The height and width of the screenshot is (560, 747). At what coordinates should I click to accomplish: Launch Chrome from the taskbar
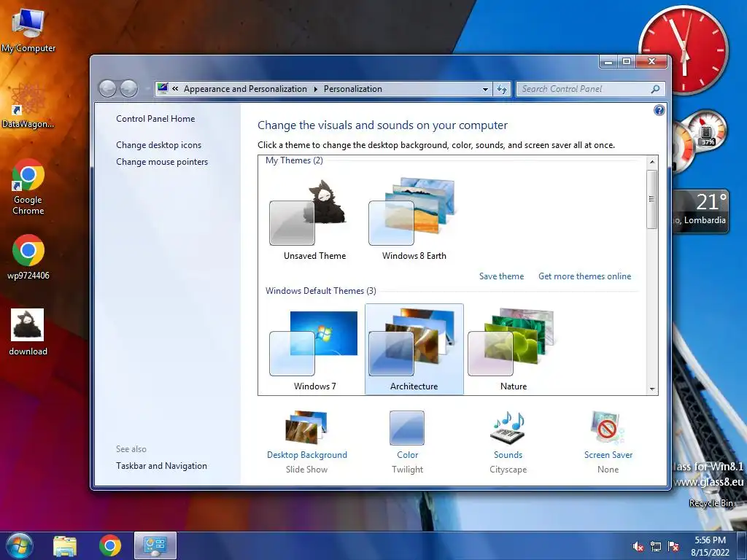pyautogui.click(x=110, y=545)
